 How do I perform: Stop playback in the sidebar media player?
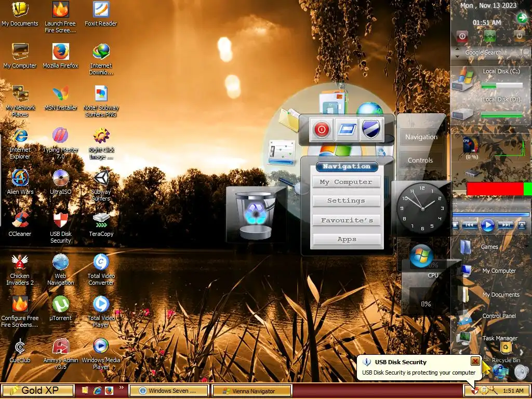tap(456, 225)
